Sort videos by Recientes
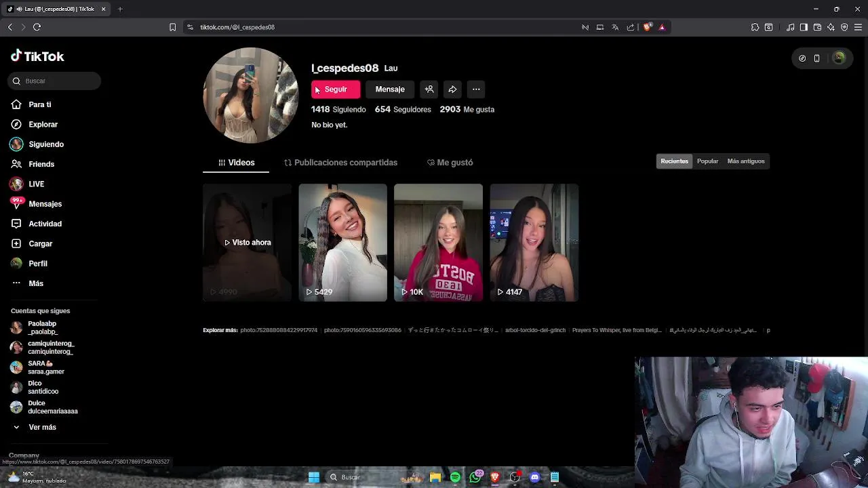868x488 pixels. coord(674,161)
